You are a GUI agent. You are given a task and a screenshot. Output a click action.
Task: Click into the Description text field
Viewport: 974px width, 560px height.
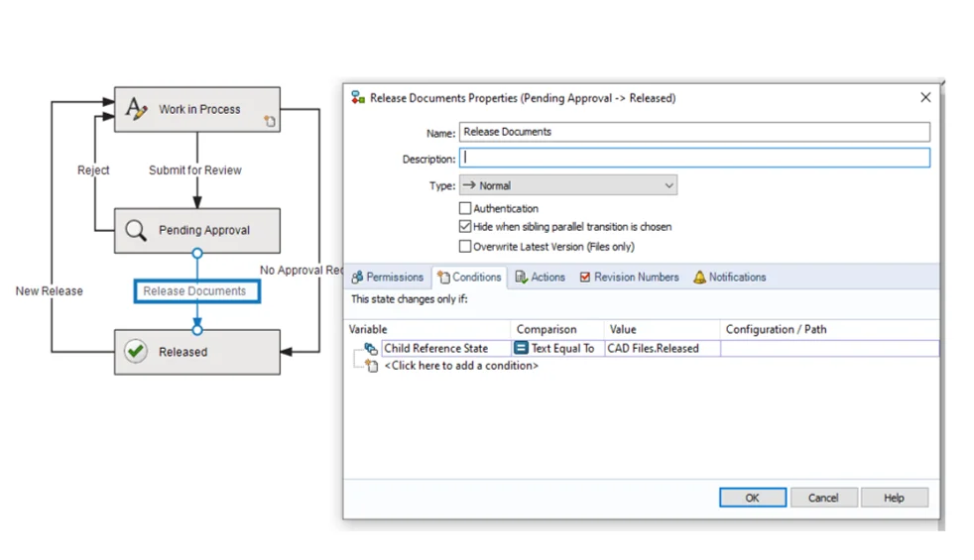694,158
